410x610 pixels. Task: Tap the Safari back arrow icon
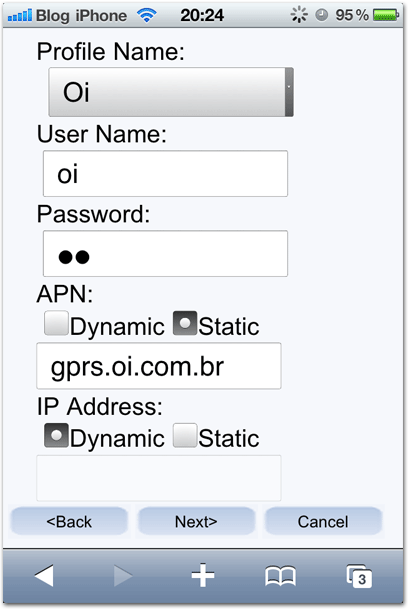coord(44,575)
